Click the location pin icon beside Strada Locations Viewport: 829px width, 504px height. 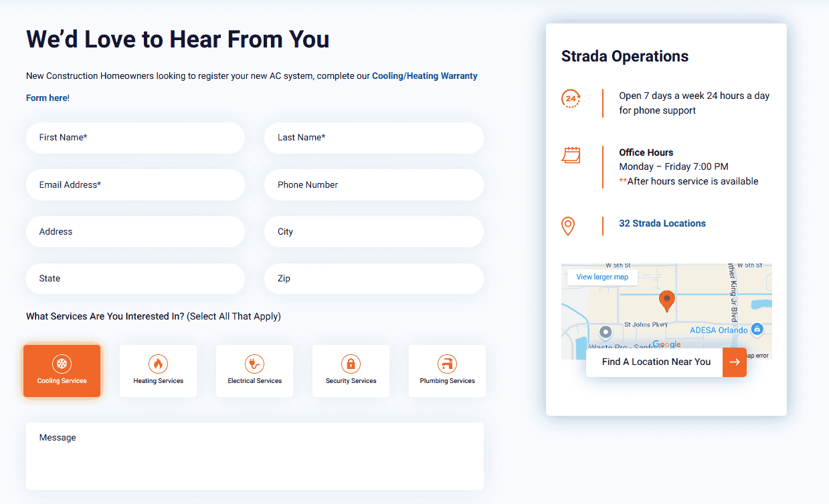[568, 226]
